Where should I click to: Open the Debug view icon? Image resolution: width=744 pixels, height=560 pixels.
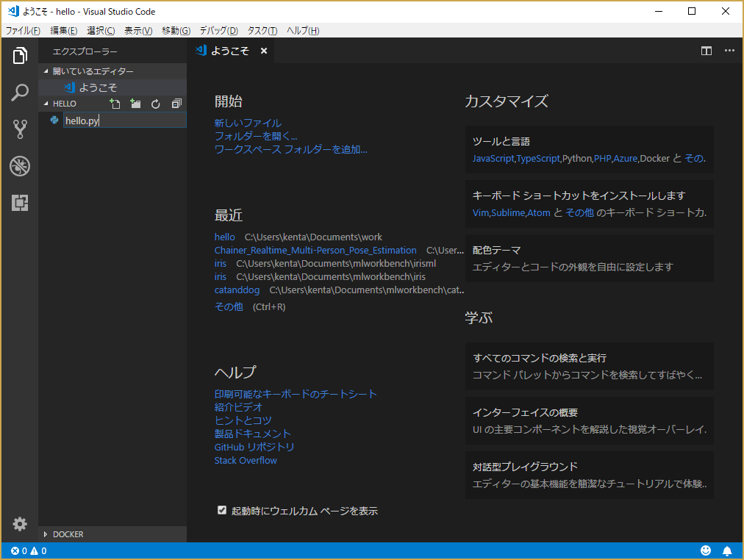(19, 166)
